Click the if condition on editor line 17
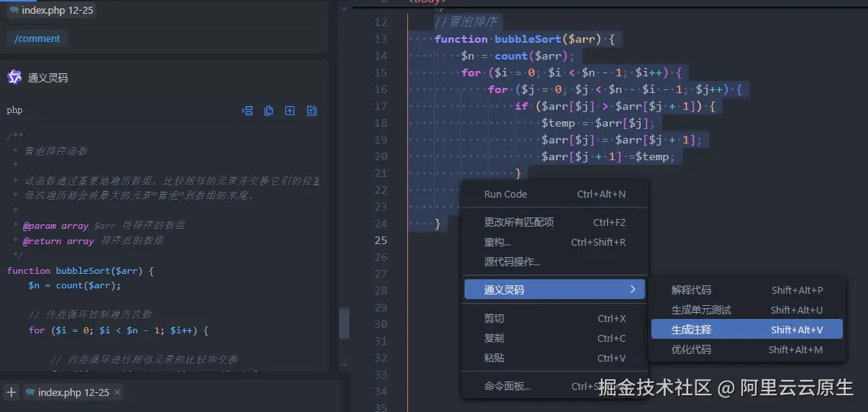Screen dimensions: 868x412 pyautogui.click(x=615, y=106)
